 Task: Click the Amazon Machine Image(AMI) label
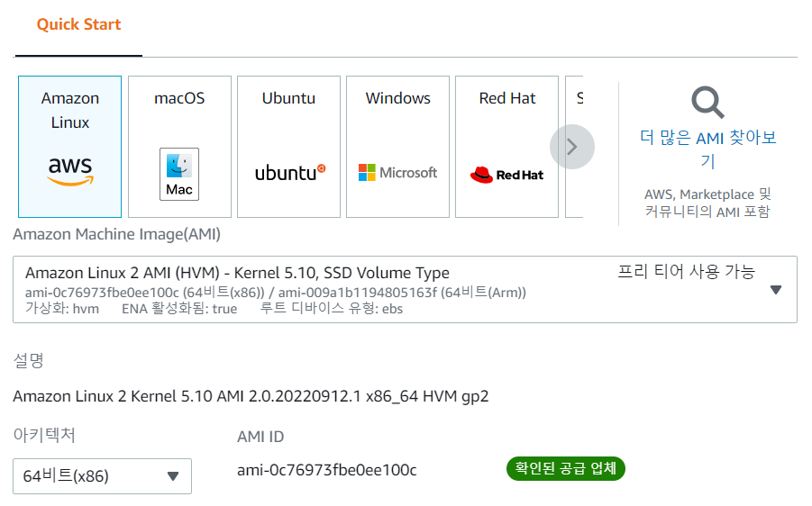click(x=116, y=234)
